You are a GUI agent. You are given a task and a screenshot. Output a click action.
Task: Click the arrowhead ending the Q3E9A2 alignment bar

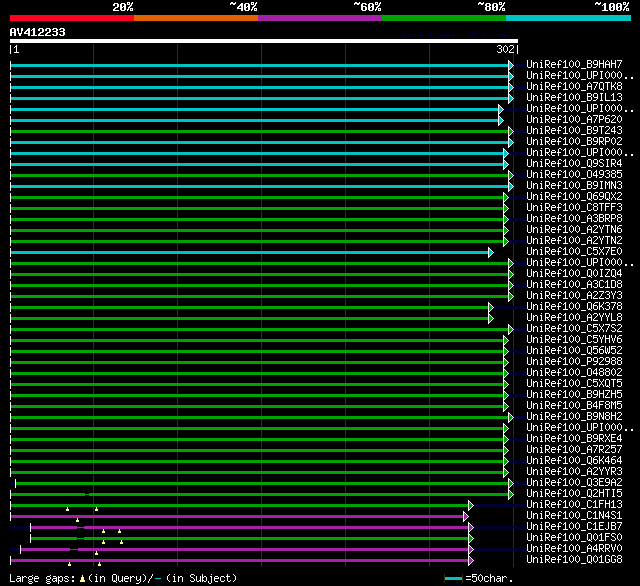click(510, 483)
